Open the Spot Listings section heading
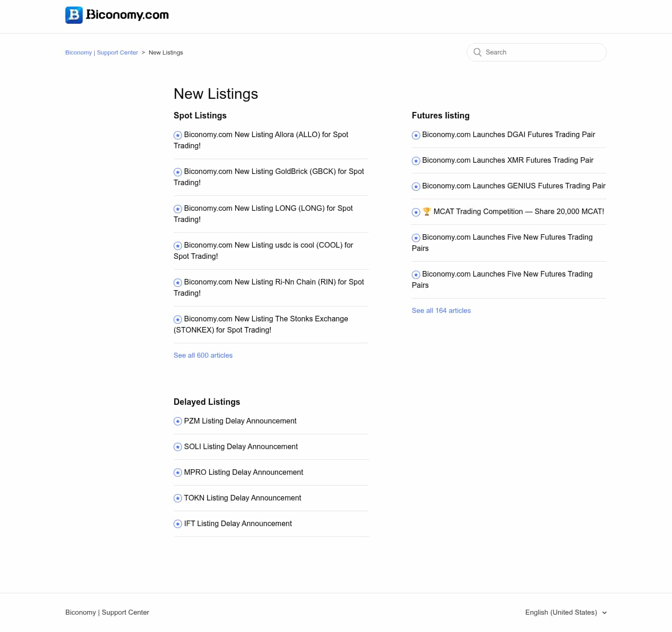 point(200,115)
